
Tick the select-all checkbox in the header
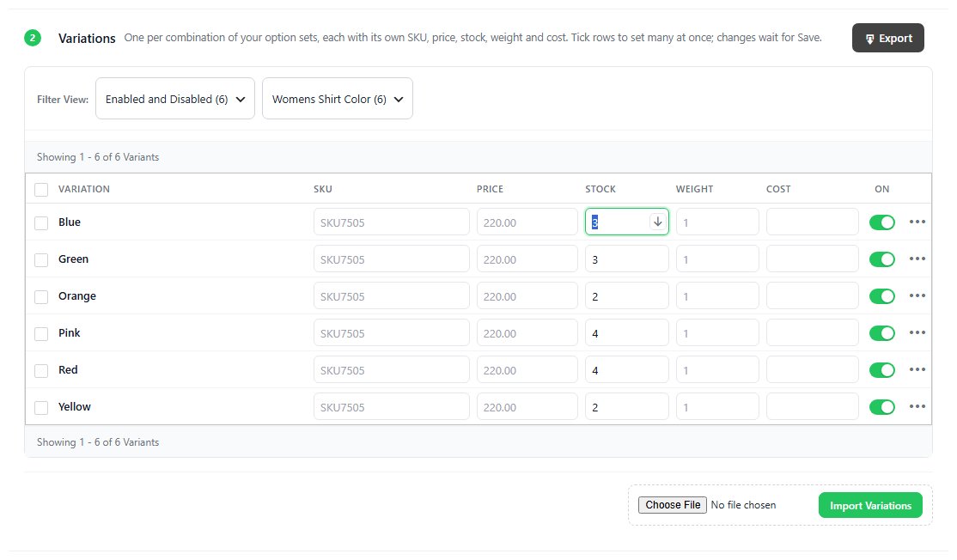tap(41, 190)
